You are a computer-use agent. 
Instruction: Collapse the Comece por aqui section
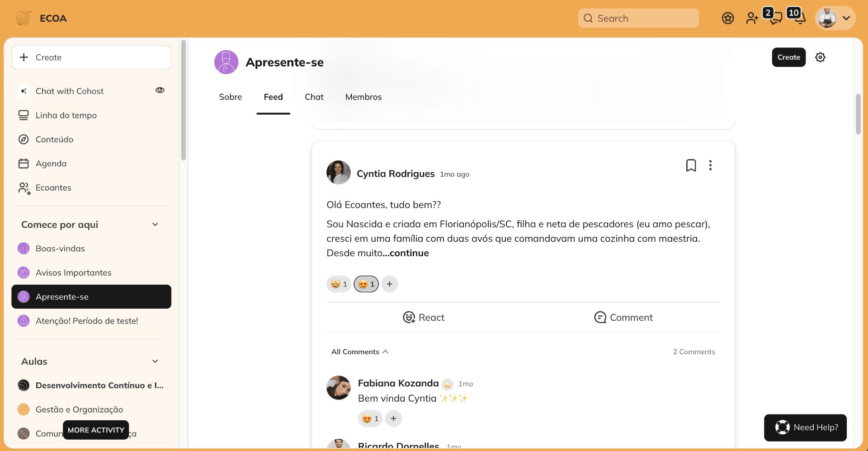(155, 225)
